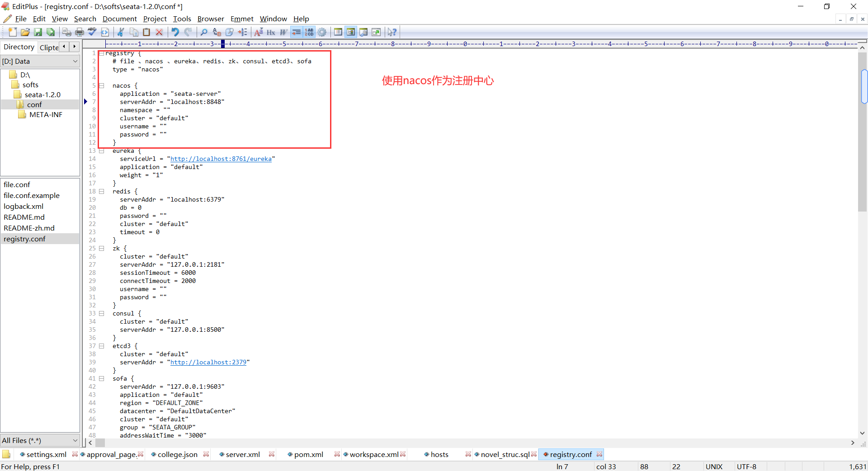Viewport: 868px width, 471px height.
Task: Follow the http://localhost:2379 link
Action: click(208, 363)
